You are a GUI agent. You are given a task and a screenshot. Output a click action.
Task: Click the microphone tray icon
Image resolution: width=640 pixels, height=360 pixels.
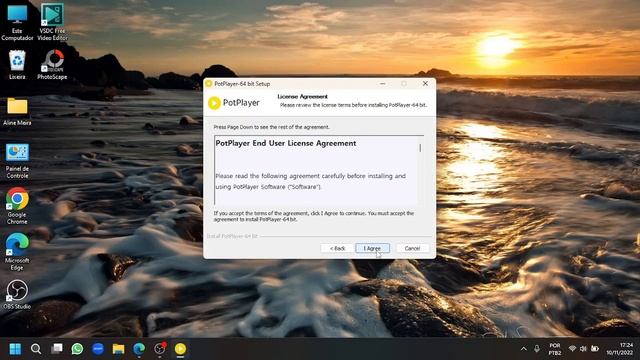[537, 349]
